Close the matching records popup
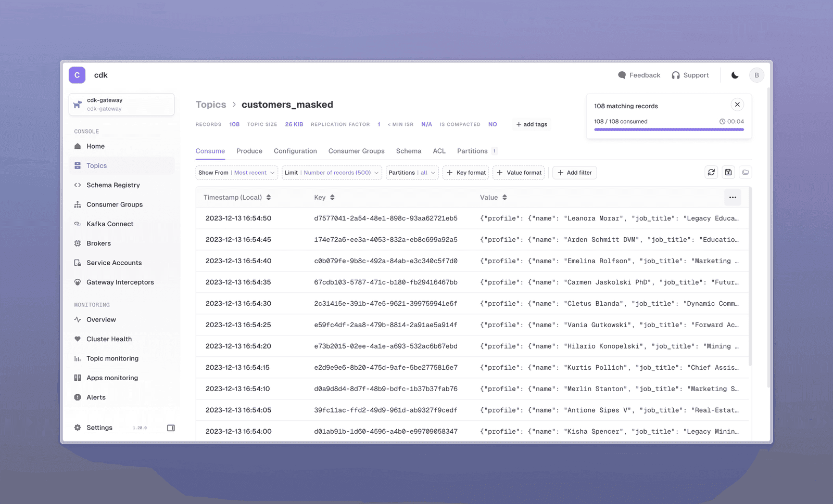Screen dimensions: 833x504 [x=737, y=105]
